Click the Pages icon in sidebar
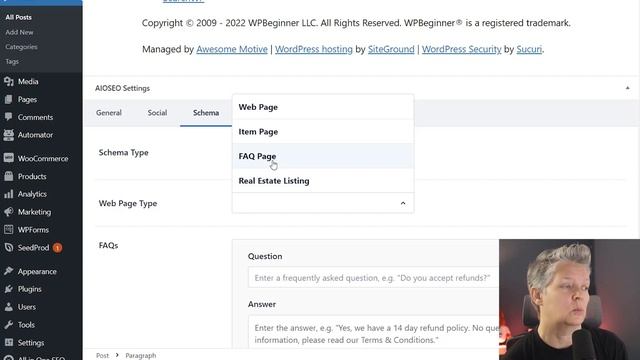 [9, 99]
